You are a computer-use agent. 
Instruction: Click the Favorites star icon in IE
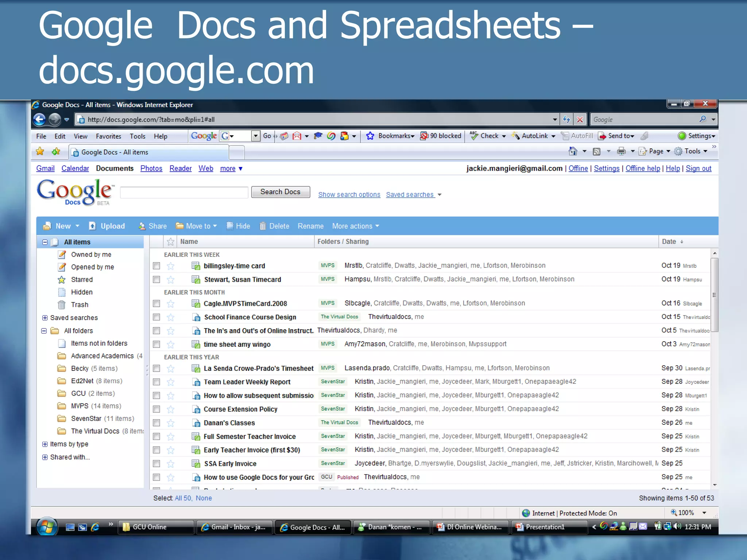40,151
